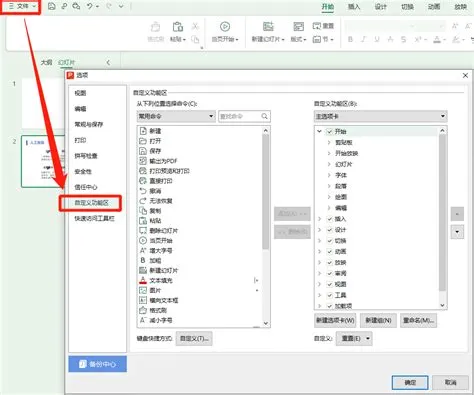Switch to the 动画 ribbon tab

[x=434, y=7]
